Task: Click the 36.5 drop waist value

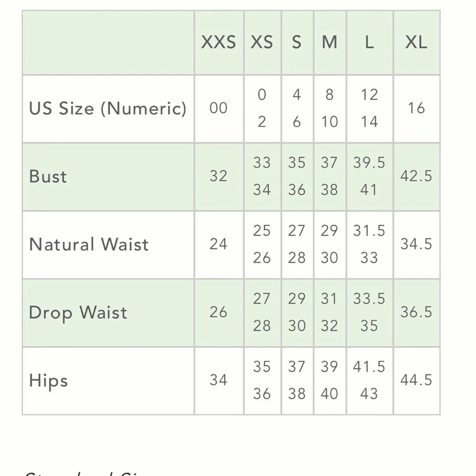Action: tap(416, 313)
